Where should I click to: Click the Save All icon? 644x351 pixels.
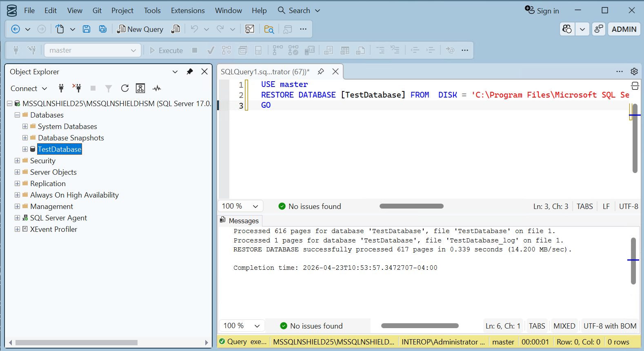(103, 29)
